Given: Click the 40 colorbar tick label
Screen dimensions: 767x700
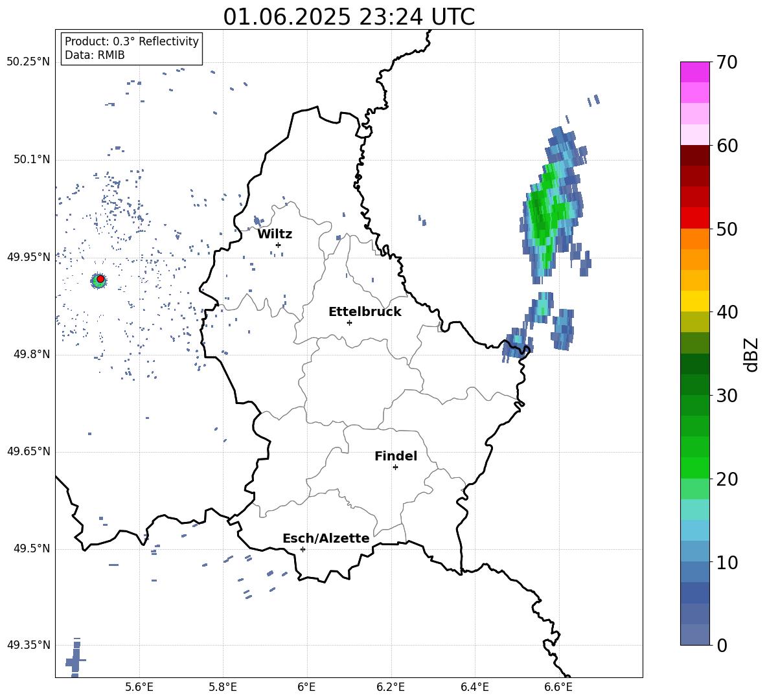Looking at the screenshot, I should tap(727, 312).
